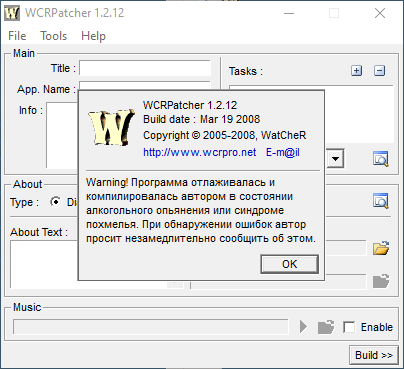
Task: Click the 'Build date : Mar 19 2008' text
Action: coord(201,119)
